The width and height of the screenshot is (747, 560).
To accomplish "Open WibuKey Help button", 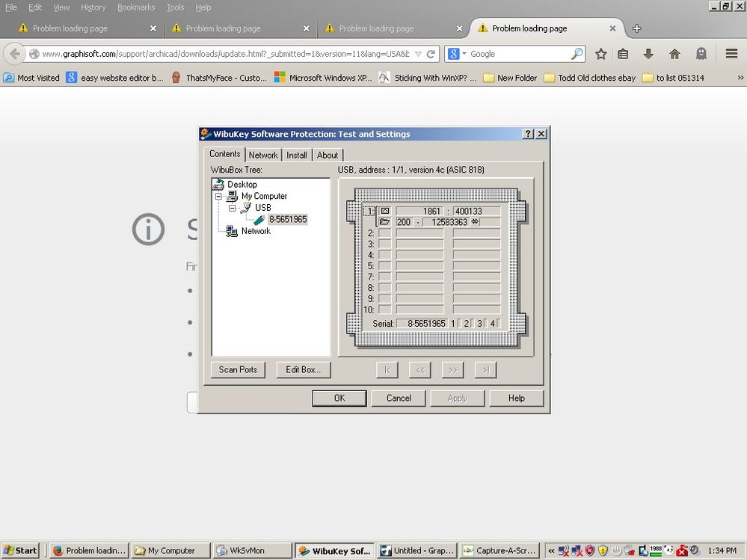I will pyautogui.click(x=517, y=398).
